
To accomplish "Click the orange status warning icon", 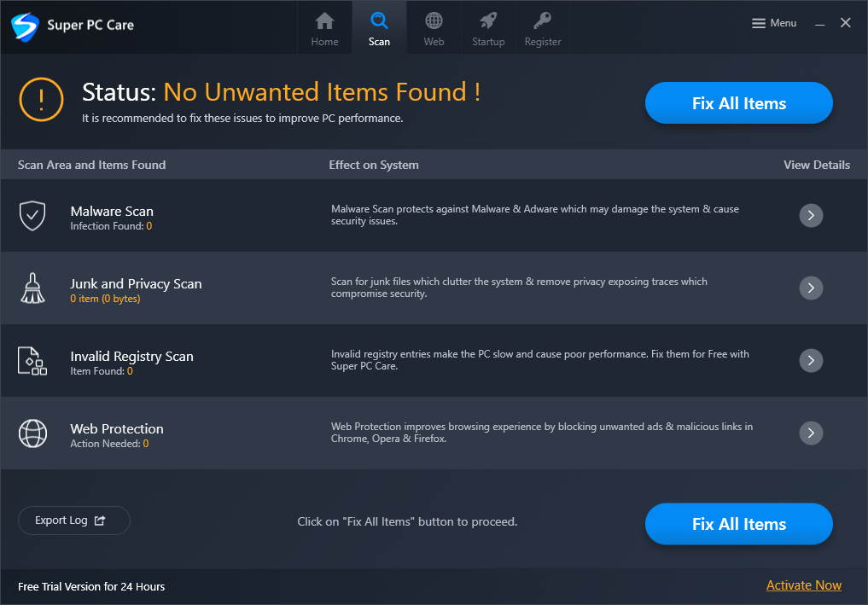I will pos(41,100).
